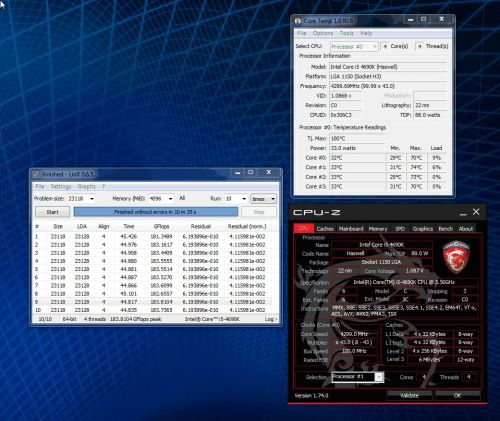Click the Power 33.0 watts reading
The width and height of the screenshot is (500, 421).
click(357, 148)
